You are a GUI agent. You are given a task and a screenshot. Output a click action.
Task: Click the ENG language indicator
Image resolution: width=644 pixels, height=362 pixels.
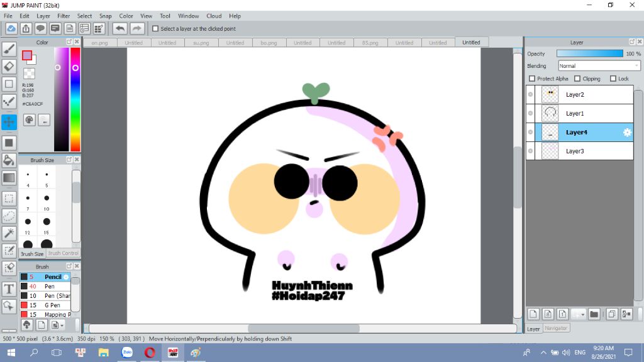[580, 352]
